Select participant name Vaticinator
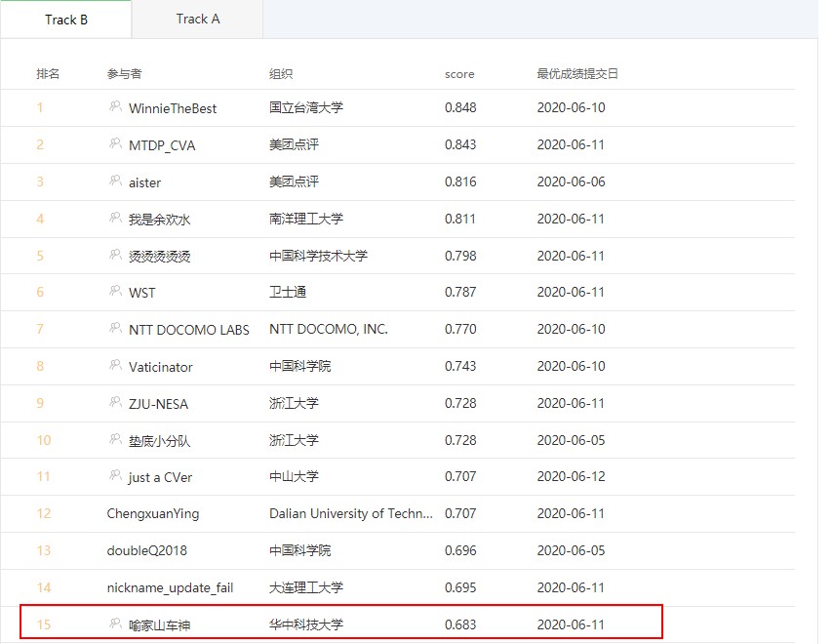 click(160, 367)
